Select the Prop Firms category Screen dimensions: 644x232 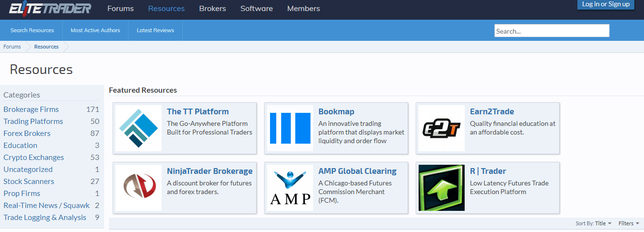pyautogui.click(x=22, y=193)
